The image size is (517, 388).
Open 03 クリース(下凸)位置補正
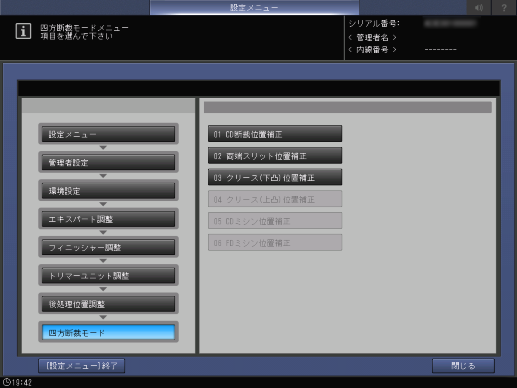point(275,177)
